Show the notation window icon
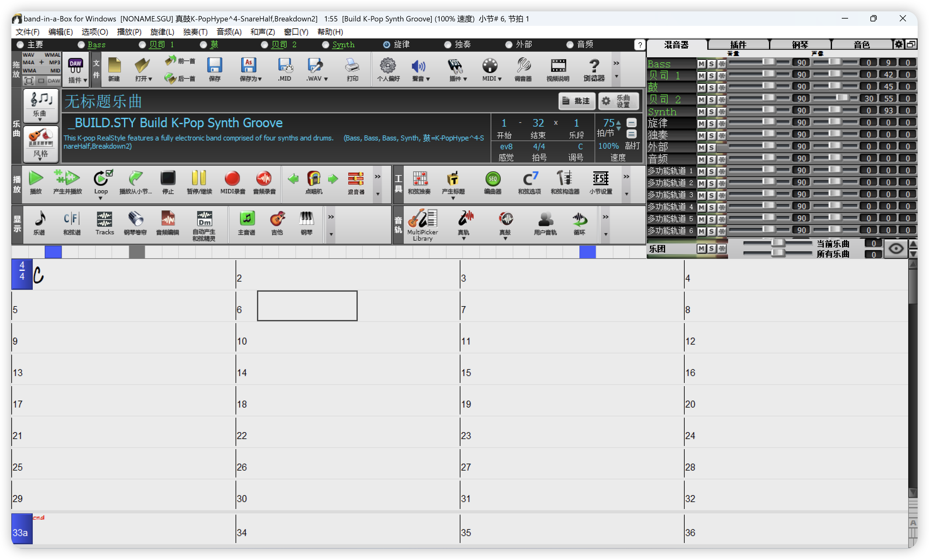The height and width of the screenshot is (560, 929). click(39, 223)
